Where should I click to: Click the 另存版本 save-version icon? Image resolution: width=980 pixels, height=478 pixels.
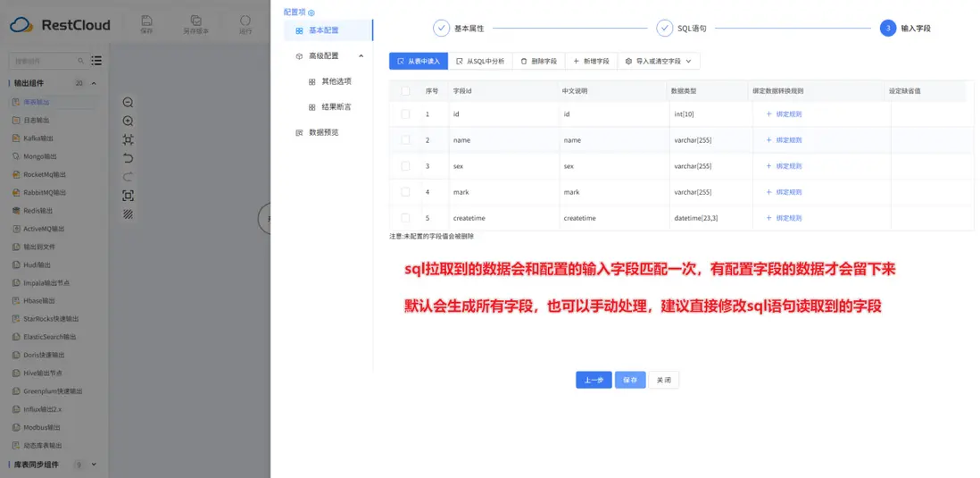(x=195, y=20)
